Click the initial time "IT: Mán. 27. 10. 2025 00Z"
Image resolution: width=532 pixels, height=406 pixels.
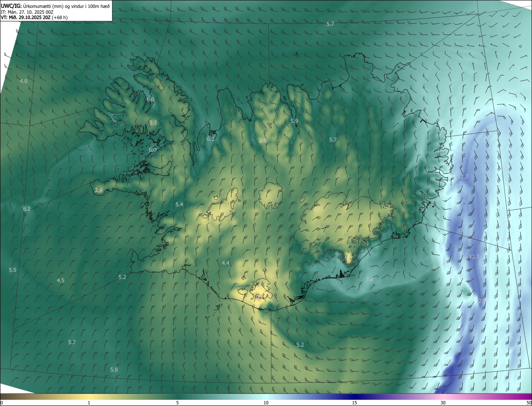[x=27, y=12]
